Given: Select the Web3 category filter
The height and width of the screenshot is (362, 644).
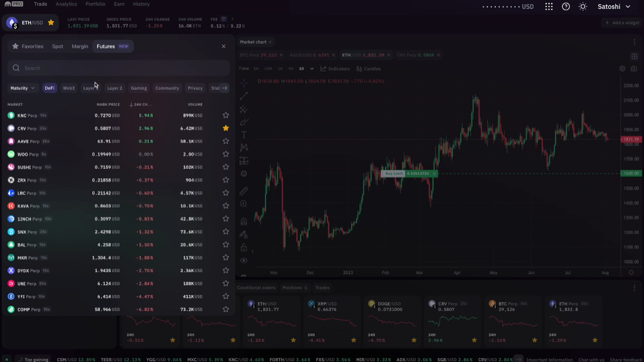Looking at the screenshot, I should point(68,88).
